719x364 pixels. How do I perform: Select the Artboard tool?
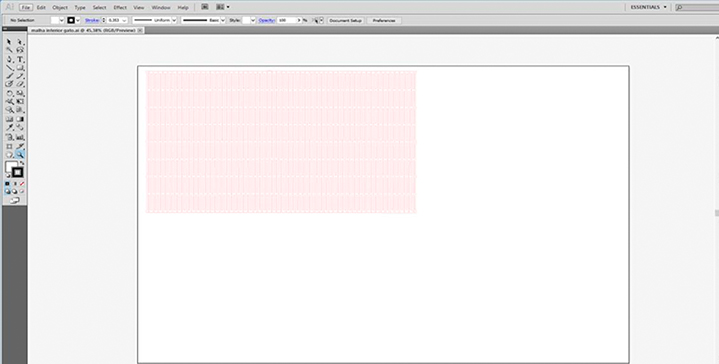(9, 146)
